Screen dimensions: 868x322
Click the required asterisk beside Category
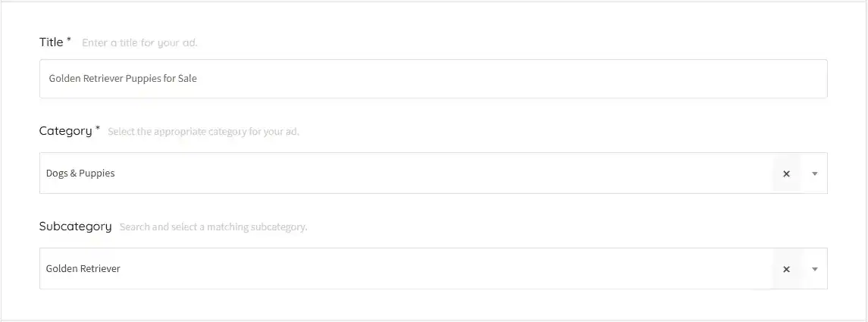(x=98, y=129)
